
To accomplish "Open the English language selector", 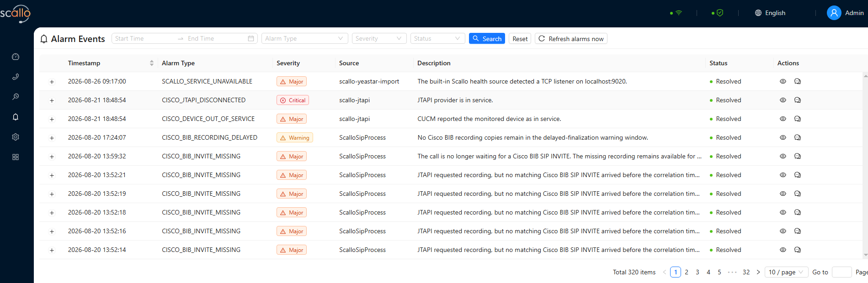I will (x=770, y=13).
